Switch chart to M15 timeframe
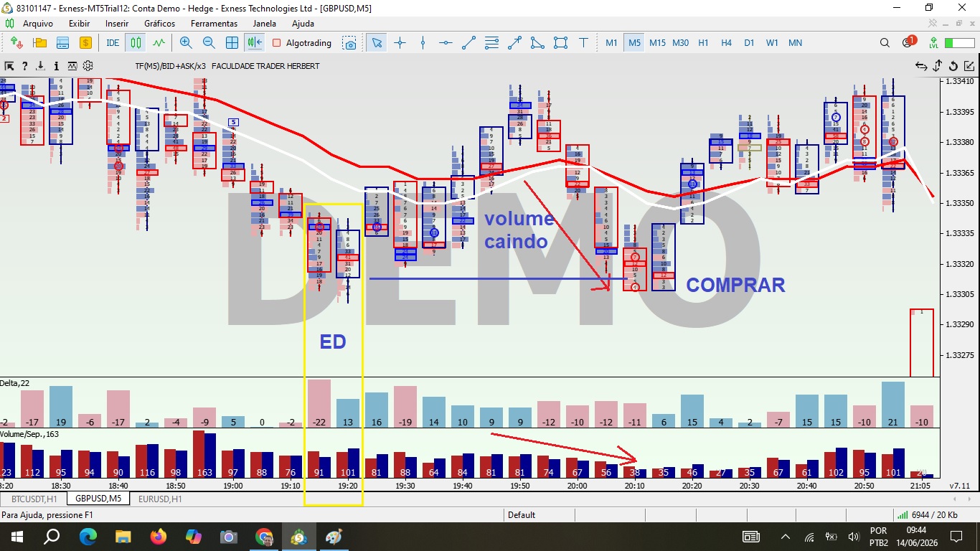The width and height of the screenshot is (980, 551). [657, 43]
